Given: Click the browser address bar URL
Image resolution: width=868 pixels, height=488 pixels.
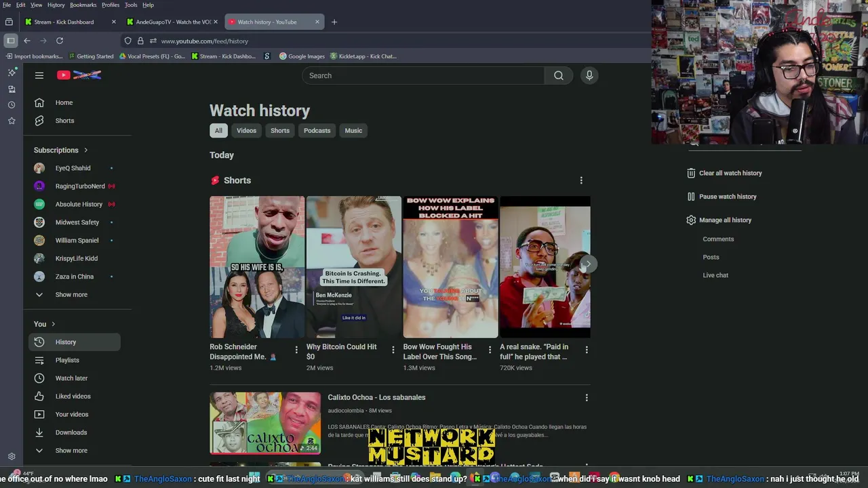Looking at the screenshot, I should (205, 41).
